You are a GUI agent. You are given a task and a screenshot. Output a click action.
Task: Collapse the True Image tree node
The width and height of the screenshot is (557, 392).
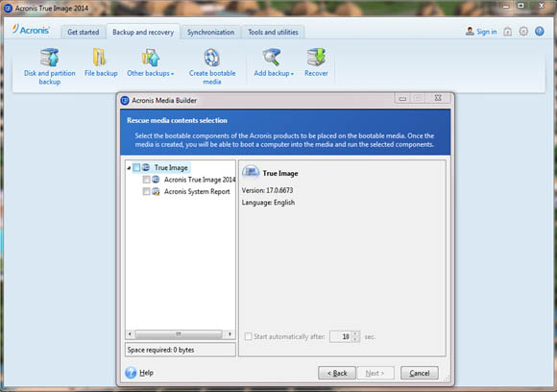click(x=129, y=168)
